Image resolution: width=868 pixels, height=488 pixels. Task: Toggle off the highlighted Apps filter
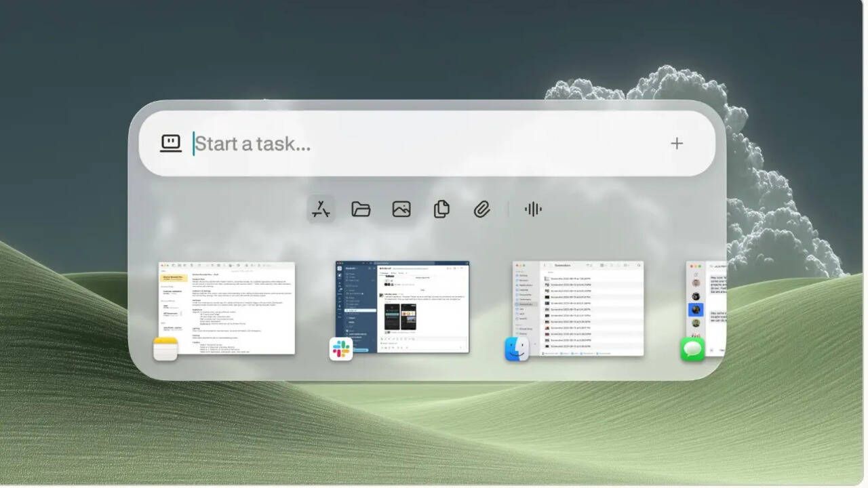(319, 209)
